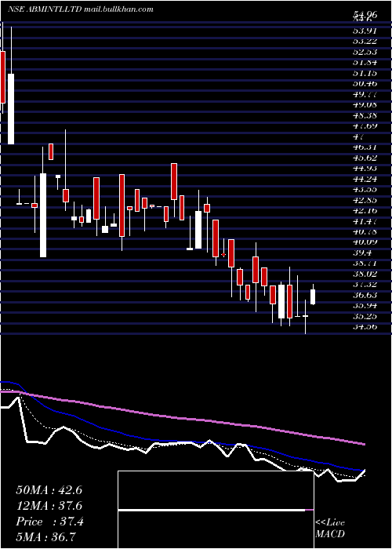Click the 44.24 price axis label
Viewport: 392px width, 549px height.
point(365,179)
